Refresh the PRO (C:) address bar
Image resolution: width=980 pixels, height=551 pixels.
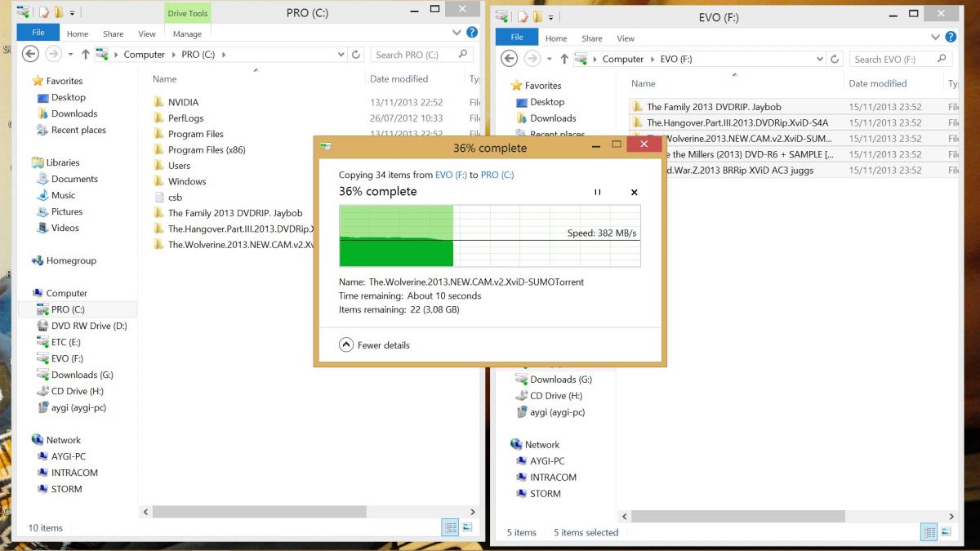(356, 55)
